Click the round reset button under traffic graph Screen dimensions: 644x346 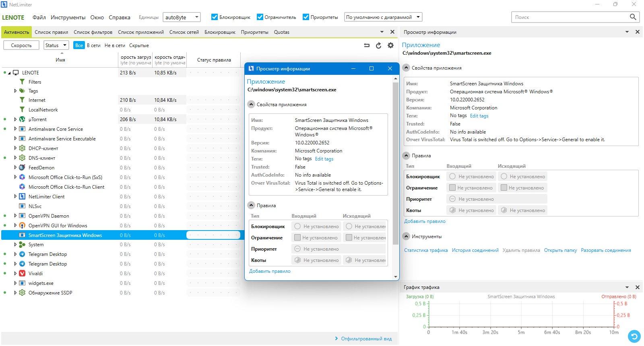tap(634, 336)
